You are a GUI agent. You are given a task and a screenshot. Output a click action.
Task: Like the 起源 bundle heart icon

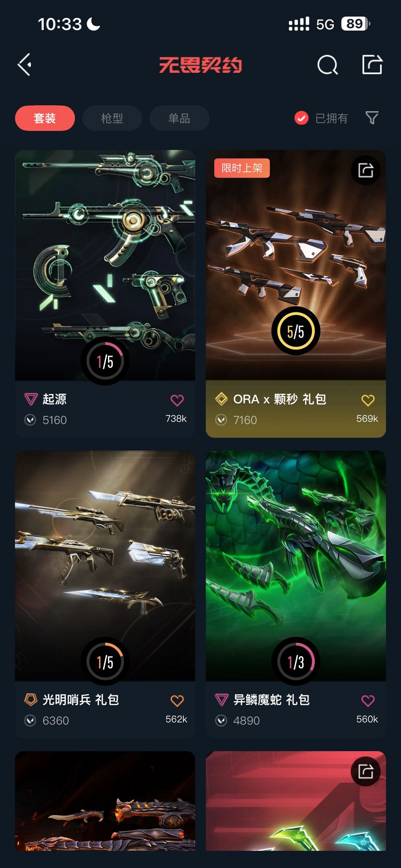coord(177,400)
